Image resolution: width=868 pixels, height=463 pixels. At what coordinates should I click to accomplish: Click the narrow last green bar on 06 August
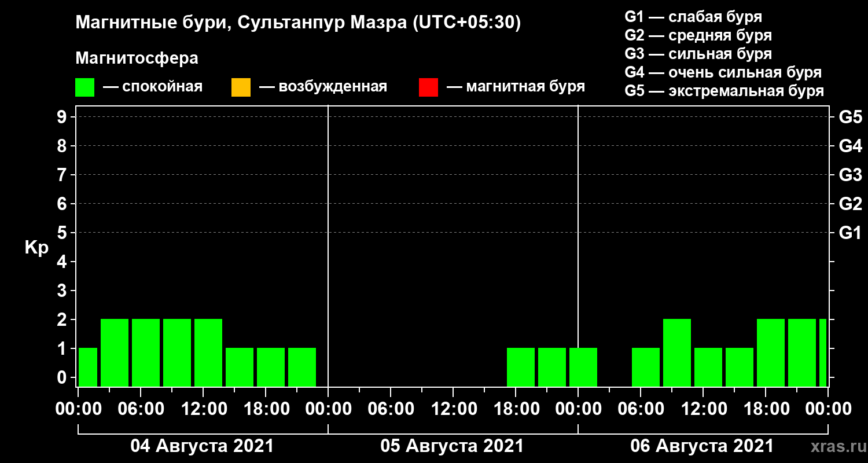click(x=822, y=352)
